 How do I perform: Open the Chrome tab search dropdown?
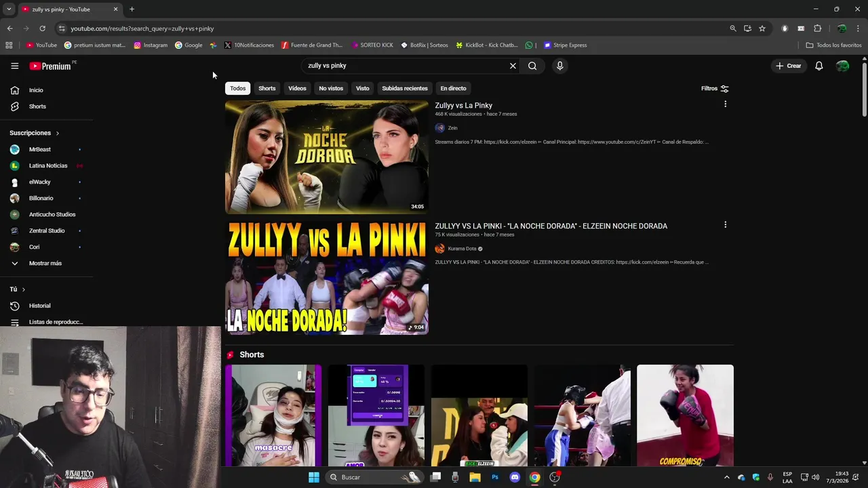(x=9, y=9)
